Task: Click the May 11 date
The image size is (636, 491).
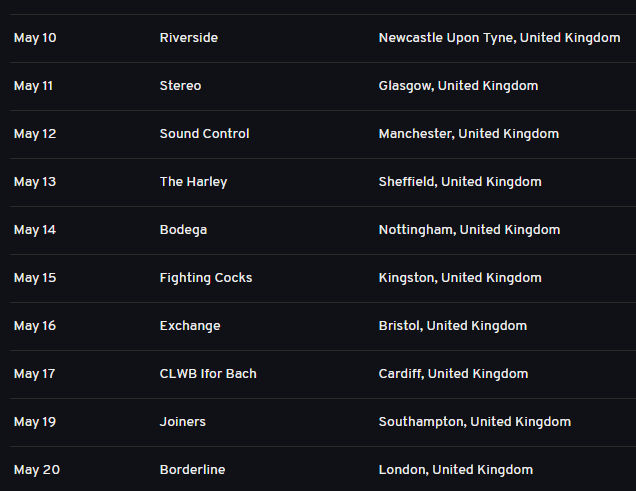Action: 33,86
